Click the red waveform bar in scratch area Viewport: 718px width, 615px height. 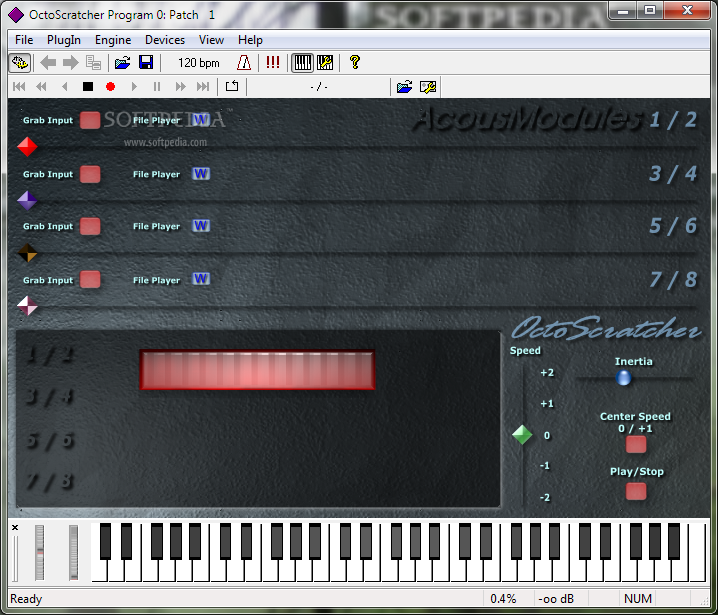coord(257,370)
